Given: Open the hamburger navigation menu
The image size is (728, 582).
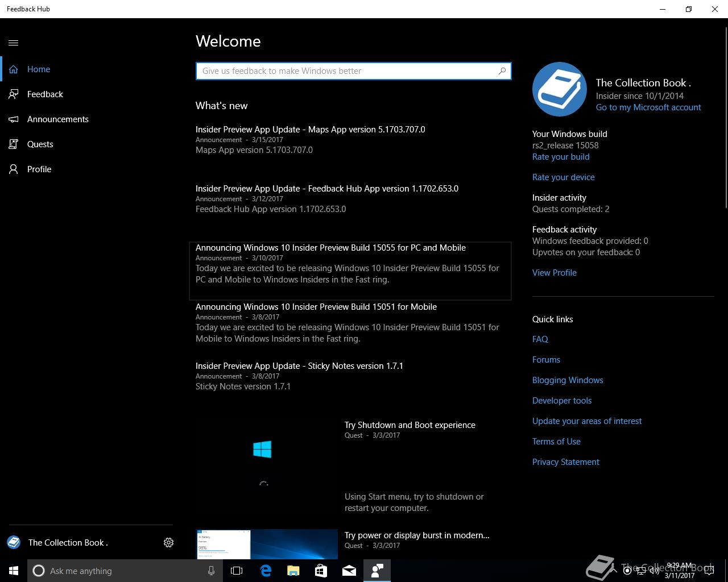Looking at the screenshot, I should [x=14, y=43].
